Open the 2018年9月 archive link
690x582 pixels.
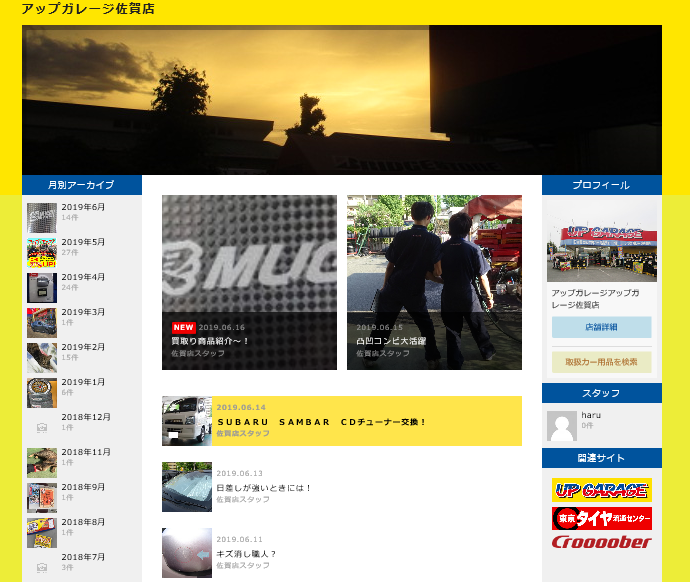pyautogui.click(x=83, y=487)
